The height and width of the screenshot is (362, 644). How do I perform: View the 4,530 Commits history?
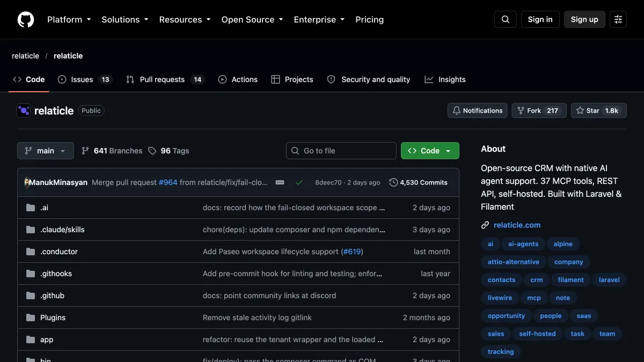pos(419,182)
